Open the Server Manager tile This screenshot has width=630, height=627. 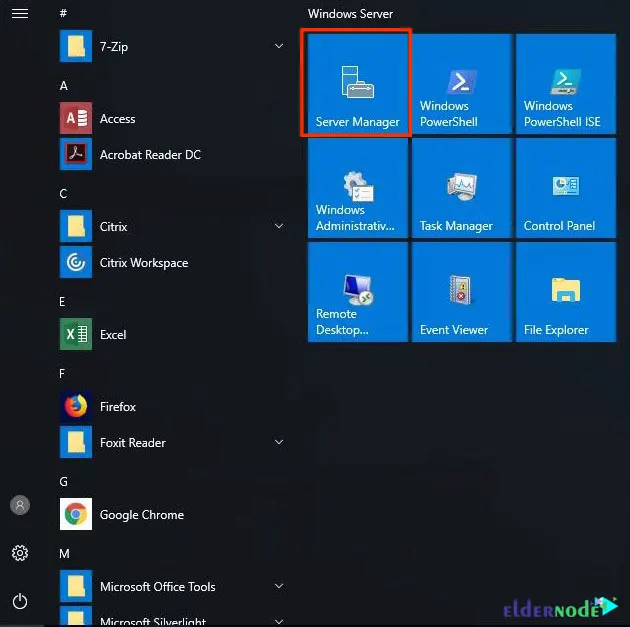(358, 84)
